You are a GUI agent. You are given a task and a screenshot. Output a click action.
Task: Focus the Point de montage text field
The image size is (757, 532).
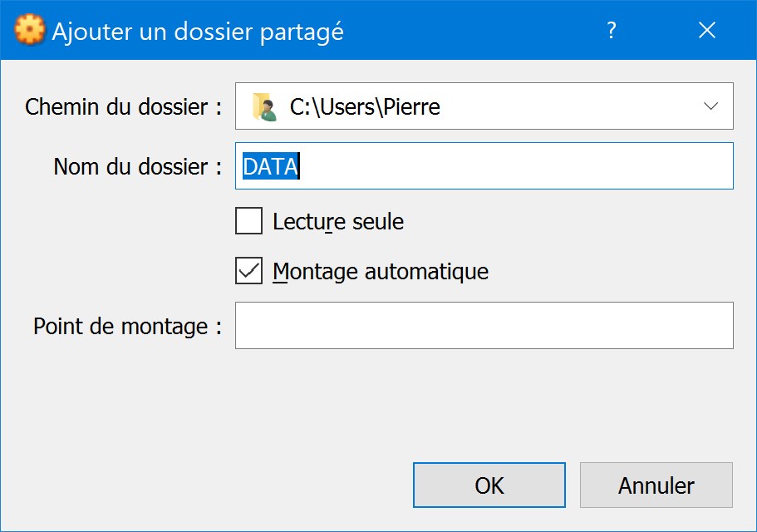(484, 325)
